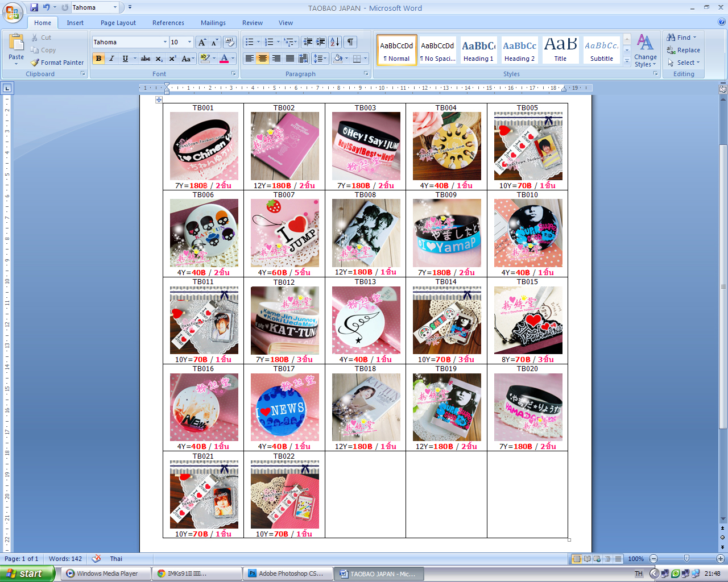Image resolution: width=728 pixels, height=582 pixels.
Task: Align text to the left
Action: click(249, 59)
